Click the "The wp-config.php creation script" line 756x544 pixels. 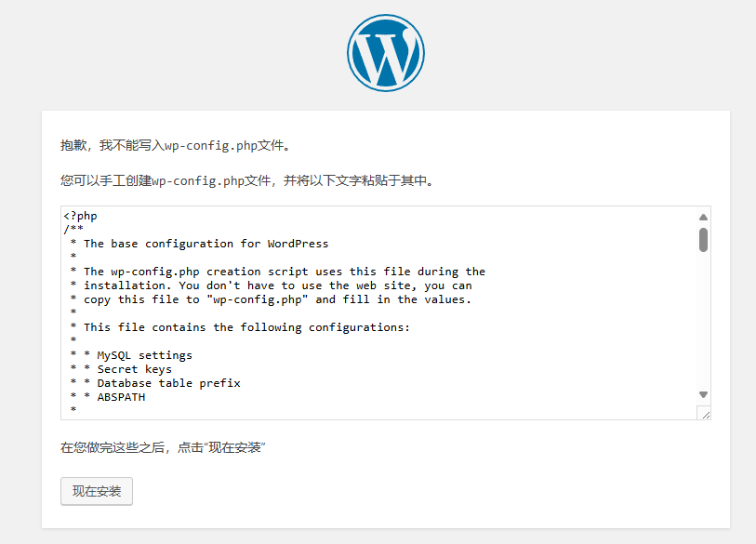pyautogui.click(x=284, y=272)
